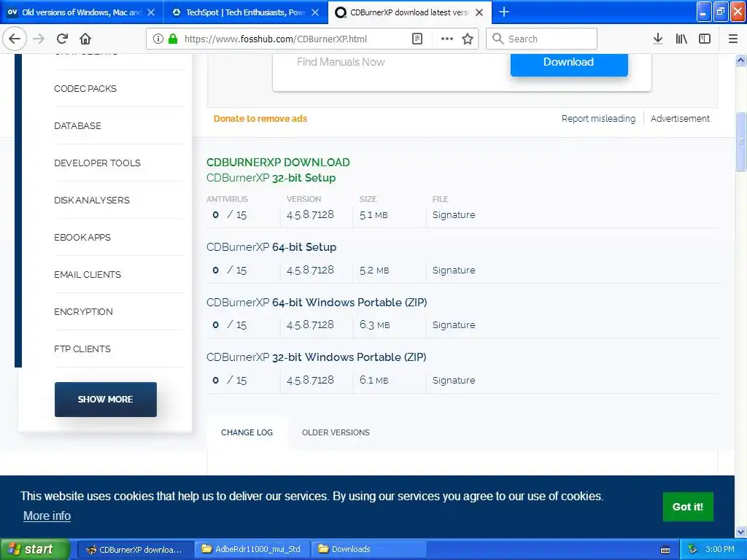747x560 pixels.
Task: Close the TechSpot tab
Action: (315, 12)
